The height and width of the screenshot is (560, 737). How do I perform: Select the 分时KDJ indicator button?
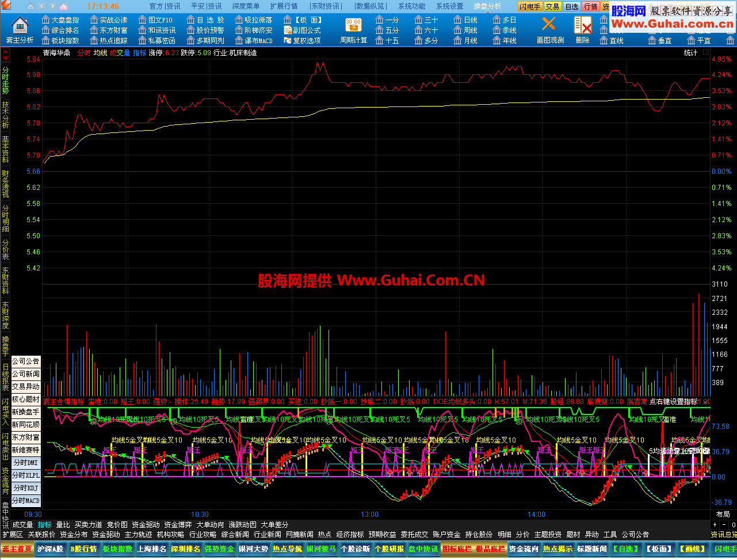click(x=26, y=488)
